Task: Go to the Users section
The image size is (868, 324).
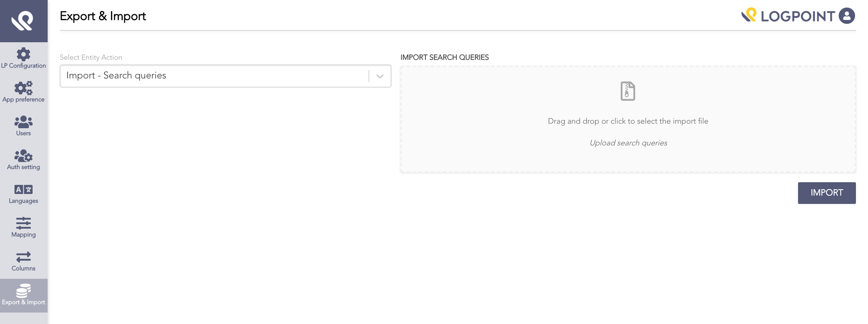Action: coord(23,126)
